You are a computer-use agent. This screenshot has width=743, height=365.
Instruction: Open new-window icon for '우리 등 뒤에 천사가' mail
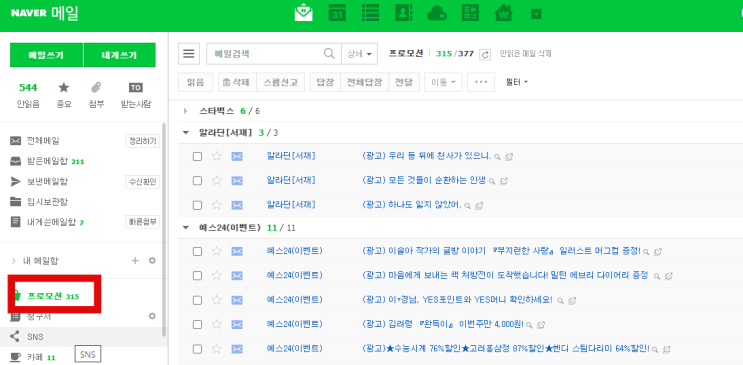tap(509, 156)
